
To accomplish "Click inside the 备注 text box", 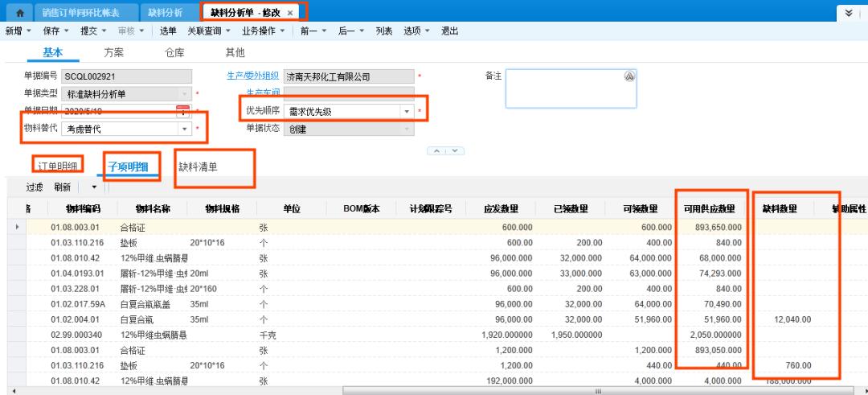I will click(571, 88).
